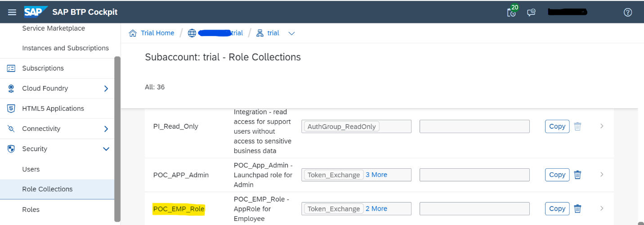Click the Subscriptions sidebar icon
644x225 pixels.
coord(11,68)
